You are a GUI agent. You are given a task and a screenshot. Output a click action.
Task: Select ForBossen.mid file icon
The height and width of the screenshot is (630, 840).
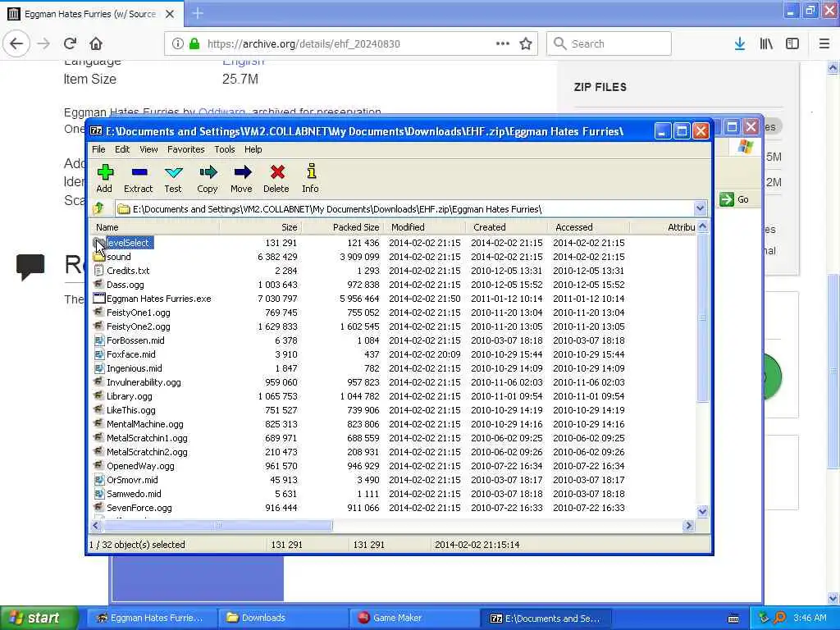pos(98,340)
